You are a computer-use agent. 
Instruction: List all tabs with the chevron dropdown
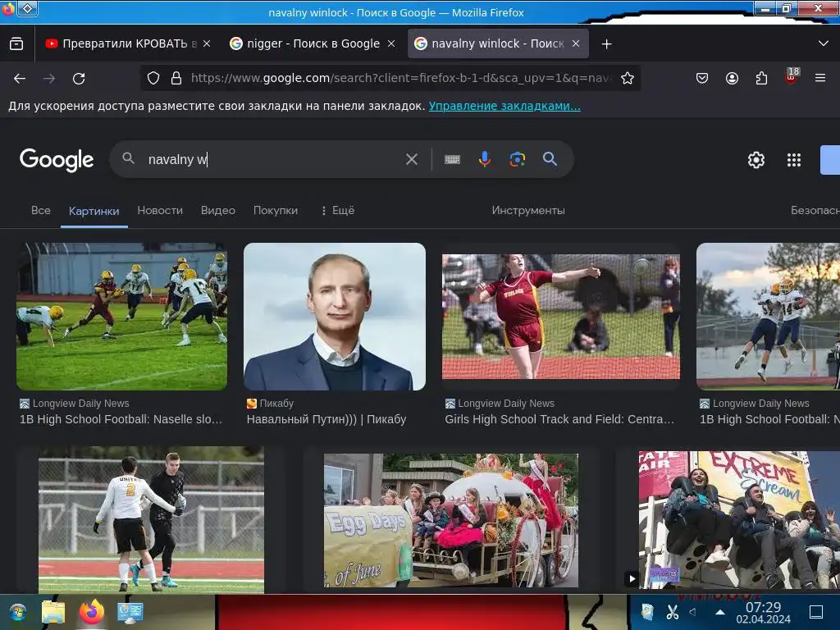[x=824, y=43]
